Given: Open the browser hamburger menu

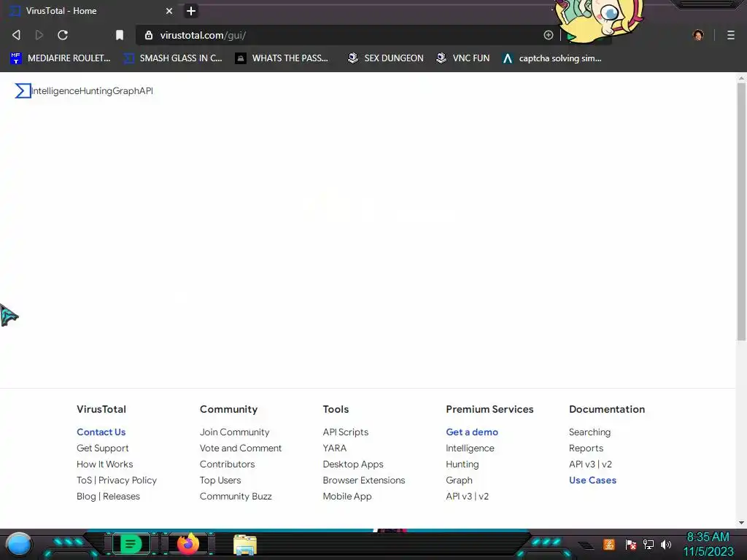Looking at the screenshot, I should (x=730, y=35).
